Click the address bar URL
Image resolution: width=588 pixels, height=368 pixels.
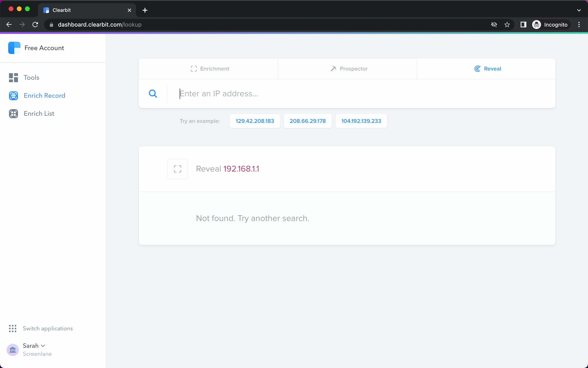(100, 25)
